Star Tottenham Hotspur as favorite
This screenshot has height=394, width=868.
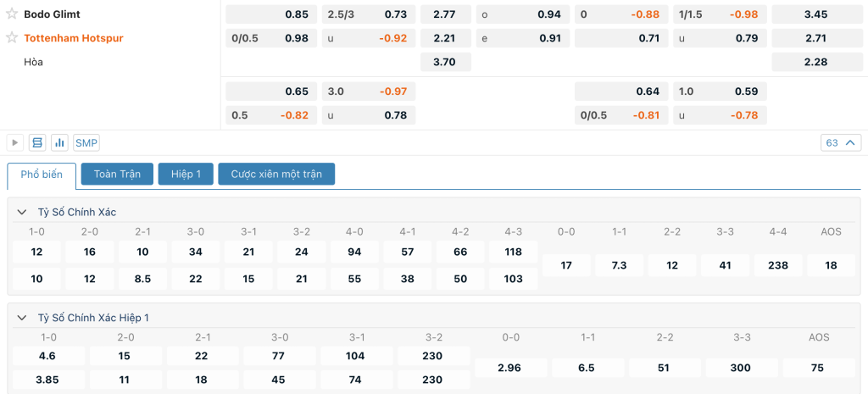(x=12, y=37)
